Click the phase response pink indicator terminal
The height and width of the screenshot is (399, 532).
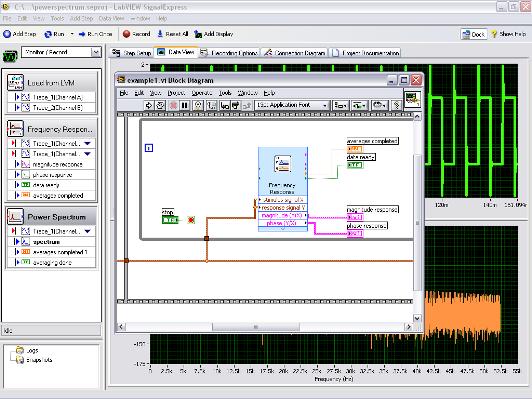355,233
